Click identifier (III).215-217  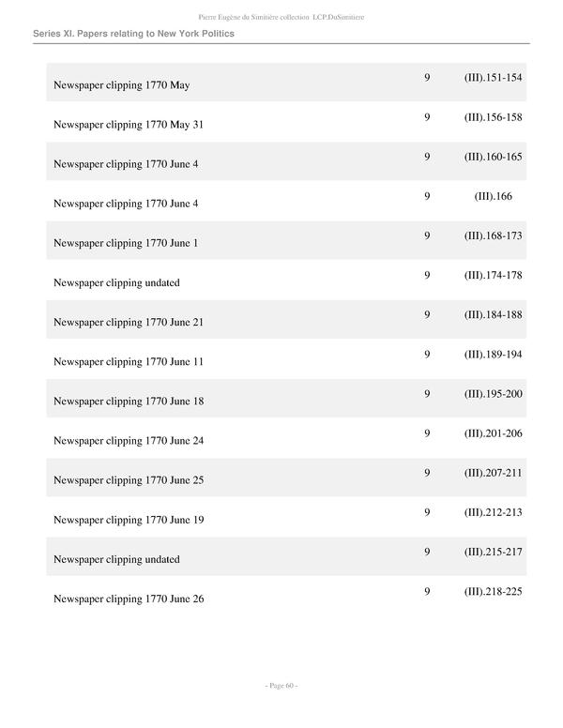(x=493, y=551)
